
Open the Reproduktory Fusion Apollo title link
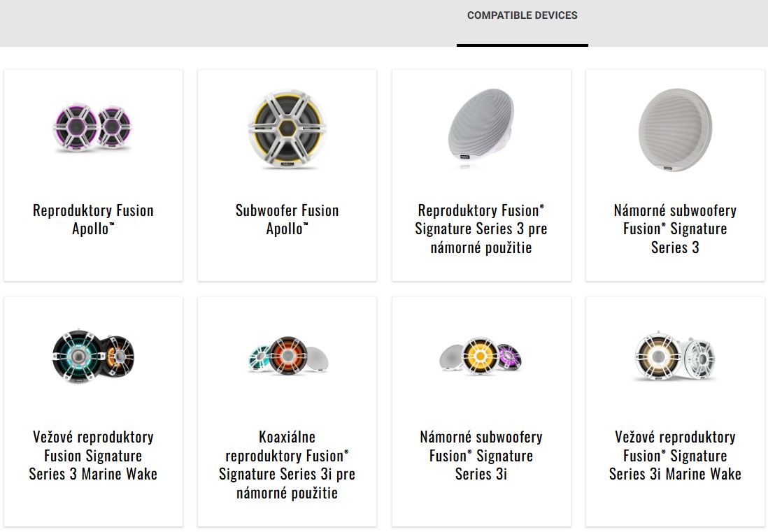coord(93,220)
